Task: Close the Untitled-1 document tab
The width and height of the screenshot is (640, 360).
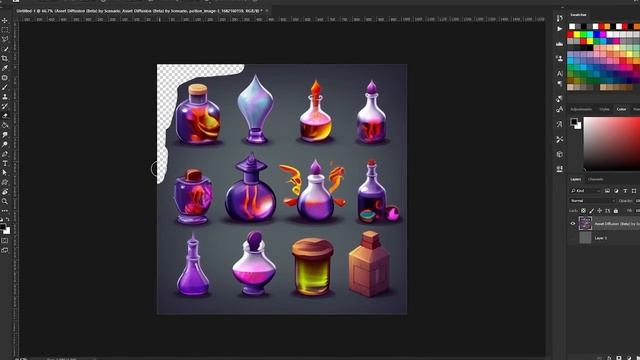Action: tap(267, 11)
